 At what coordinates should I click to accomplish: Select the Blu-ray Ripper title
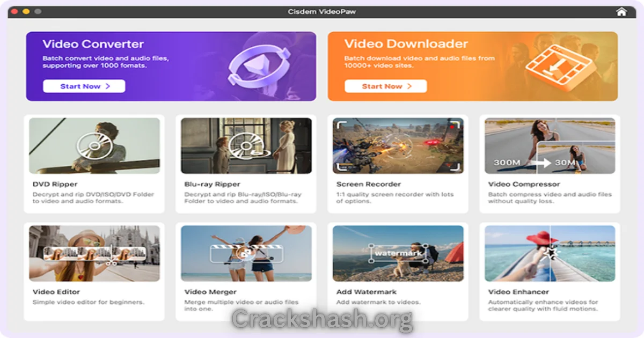[212, 184]
